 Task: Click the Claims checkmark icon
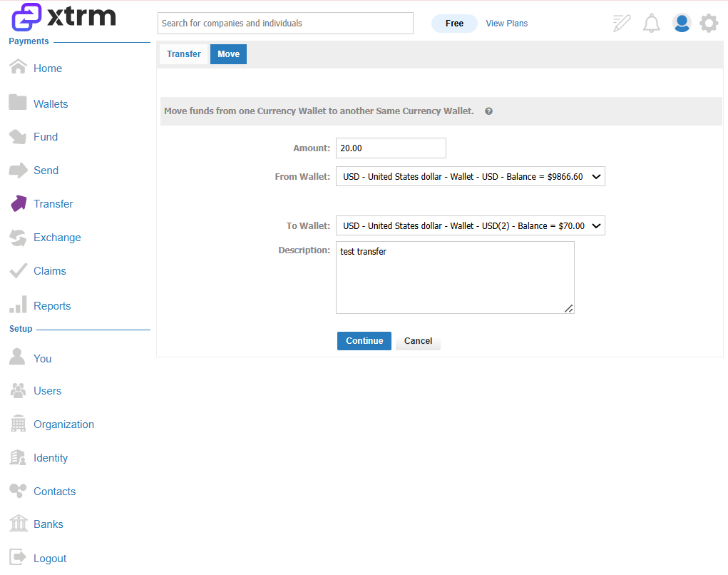(x=18, y=271)
